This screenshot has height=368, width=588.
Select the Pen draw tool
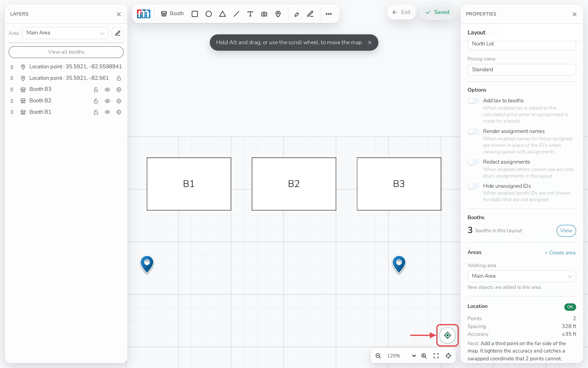click(x=310, y=14)
